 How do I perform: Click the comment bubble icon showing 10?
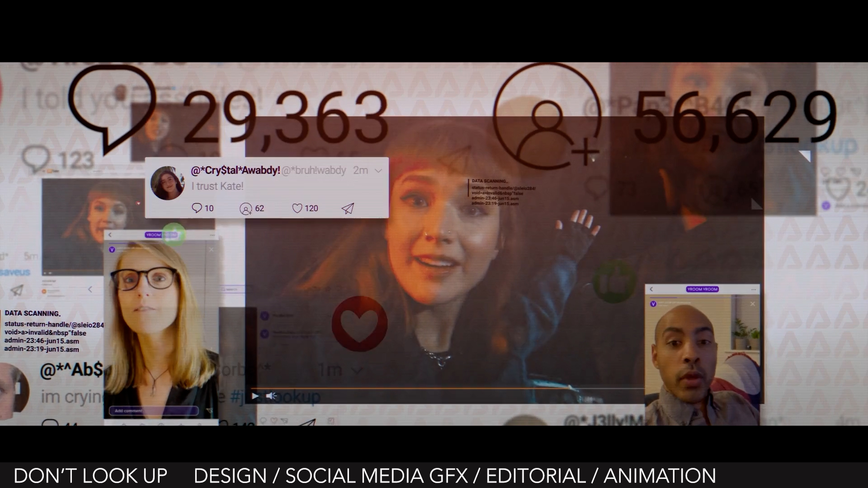(x=197, y=208)
